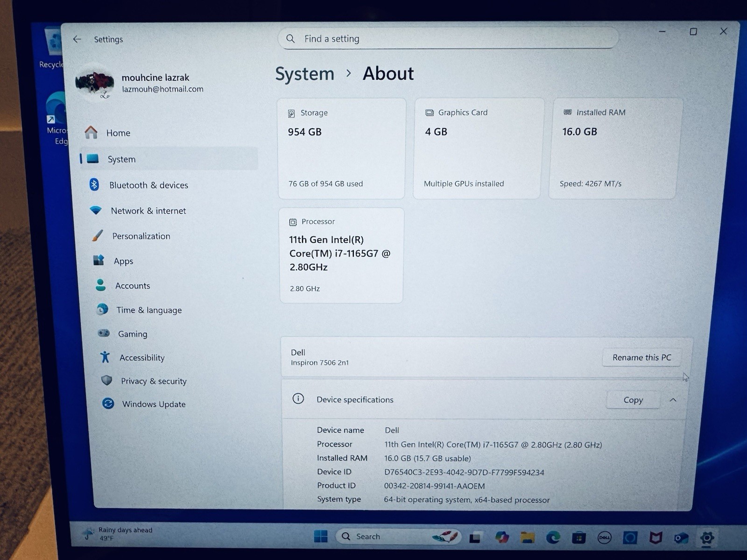Open the Graphics Card tile showing 4 GB
The width and height of the screenshot is (747, 560).
click(478, 148)
